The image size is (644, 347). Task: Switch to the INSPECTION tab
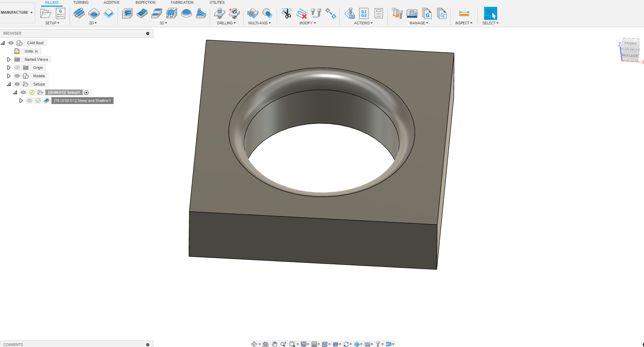[x=145, y=2]
